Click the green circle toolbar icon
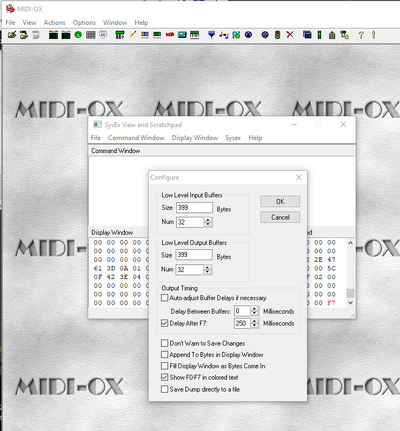This screenshot has height=431, width=400. point(78,35)
